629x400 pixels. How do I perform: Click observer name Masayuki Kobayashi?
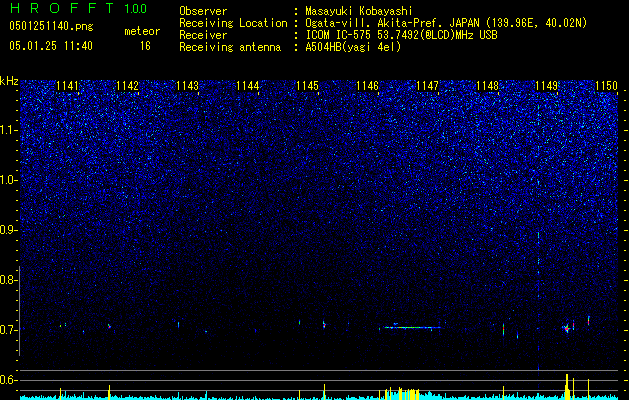click(x=359, y=11)
